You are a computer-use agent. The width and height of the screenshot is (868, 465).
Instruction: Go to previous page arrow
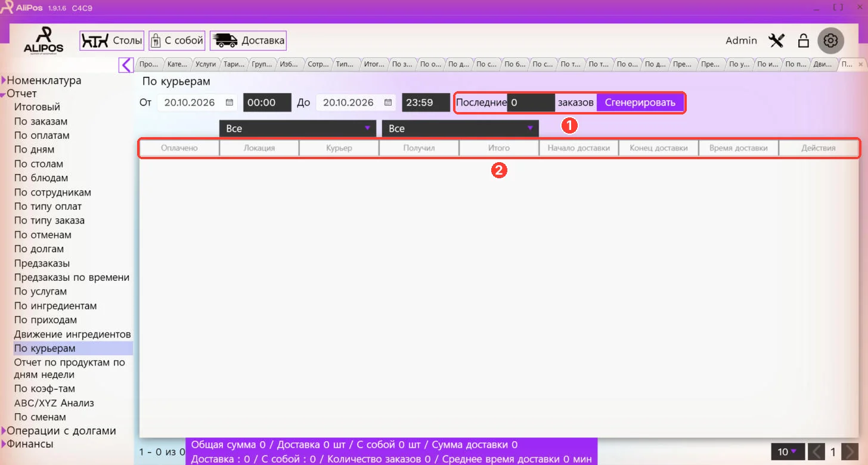point(817,452)
